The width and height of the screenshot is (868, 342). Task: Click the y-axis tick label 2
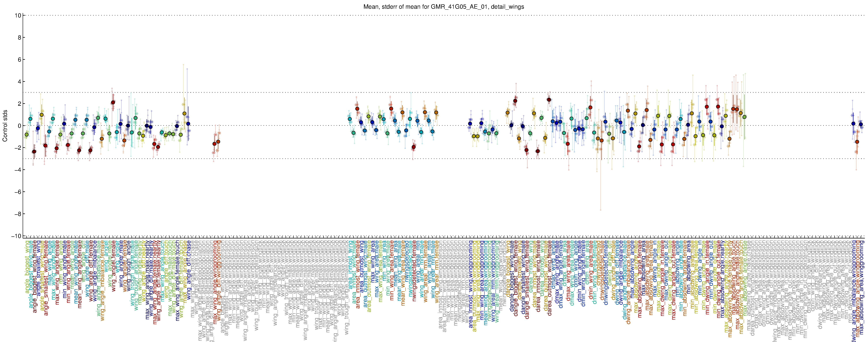pyautogui.click(x=19, y=104)
